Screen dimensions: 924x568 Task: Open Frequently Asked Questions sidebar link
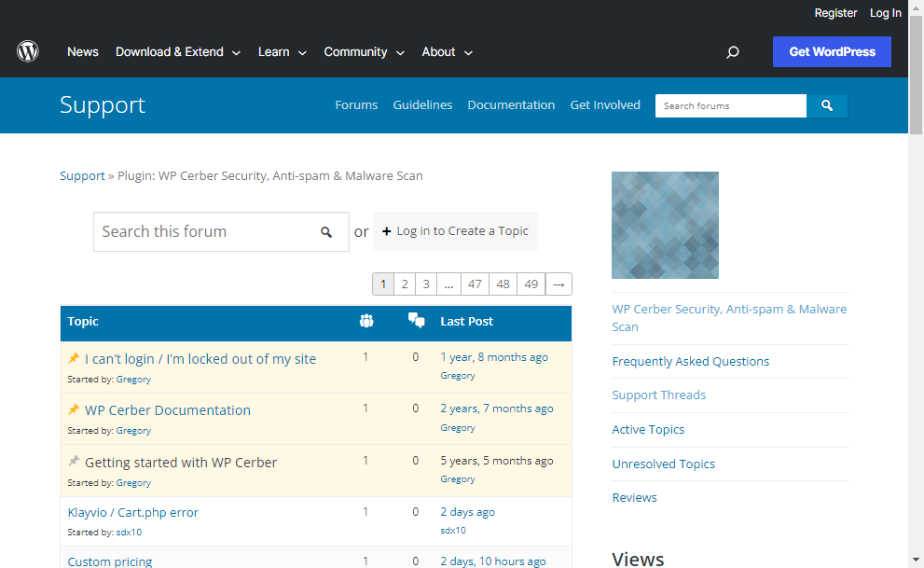click(690, 361)
